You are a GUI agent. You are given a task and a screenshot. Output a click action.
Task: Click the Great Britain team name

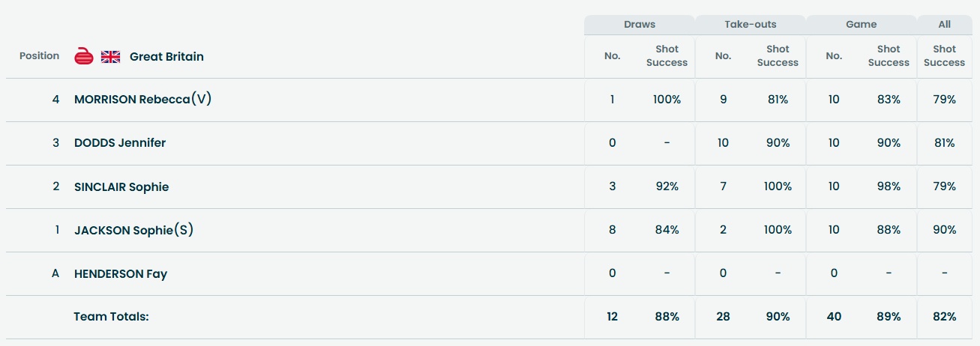coord(166,56)
